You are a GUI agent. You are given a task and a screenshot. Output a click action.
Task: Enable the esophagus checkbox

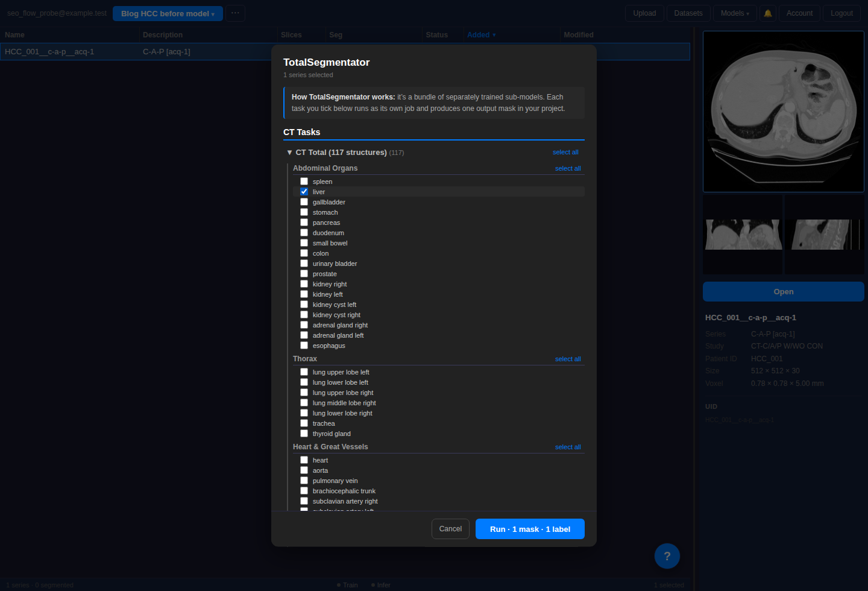(x=304, y=346)
